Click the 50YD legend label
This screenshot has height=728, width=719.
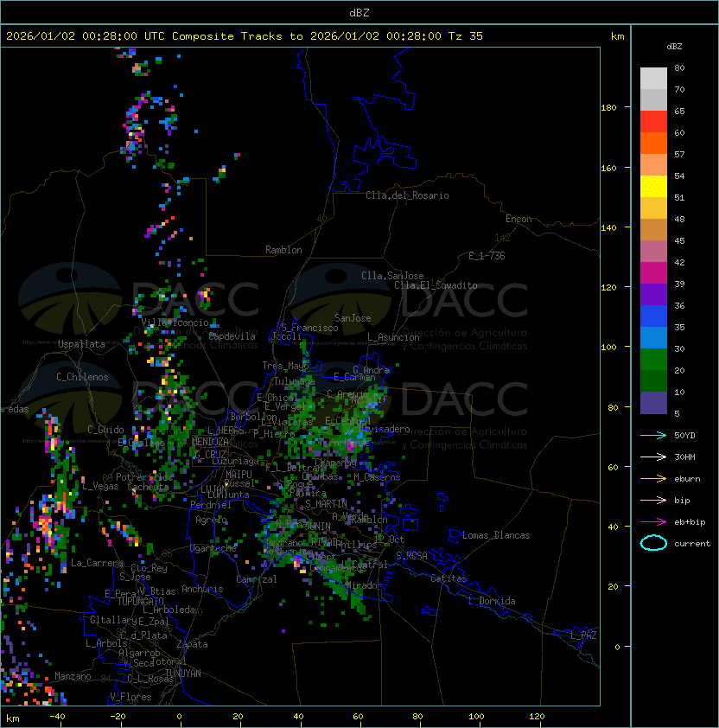(684, 436)
